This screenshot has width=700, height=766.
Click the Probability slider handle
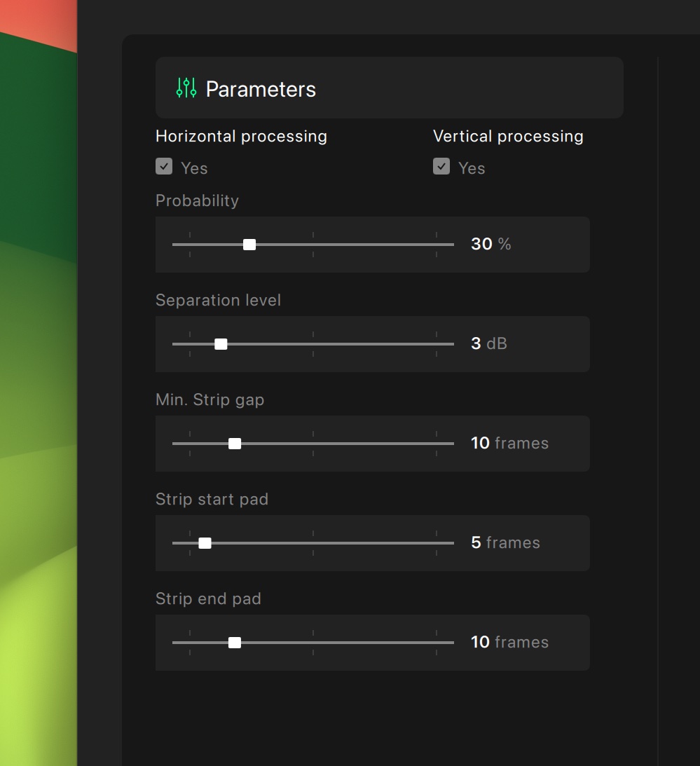point(249,245)
